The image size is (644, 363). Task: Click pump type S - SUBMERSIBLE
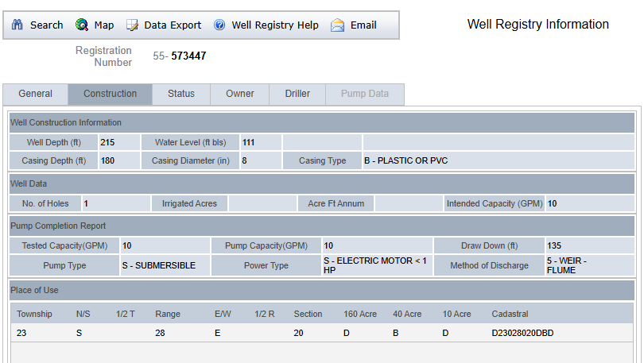(159, 266)
